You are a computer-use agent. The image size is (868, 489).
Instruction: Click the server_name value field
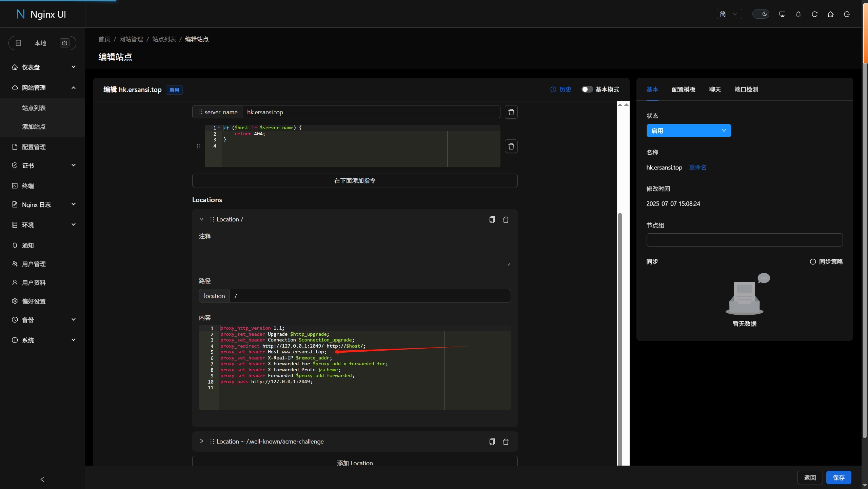[371, 112]
